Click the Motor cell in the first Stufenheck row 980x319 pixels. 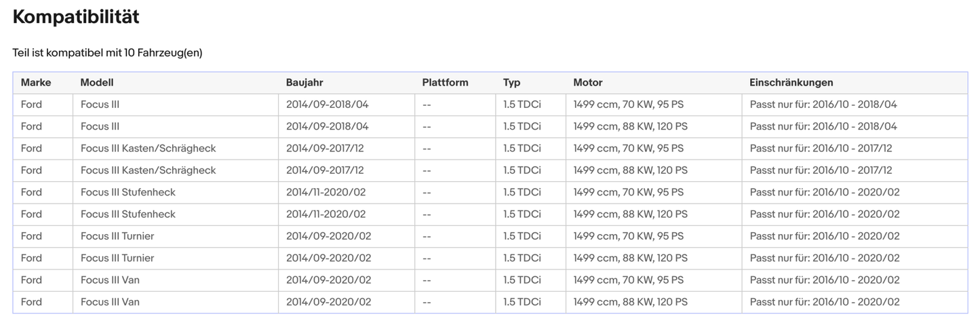tap(628, 192)
